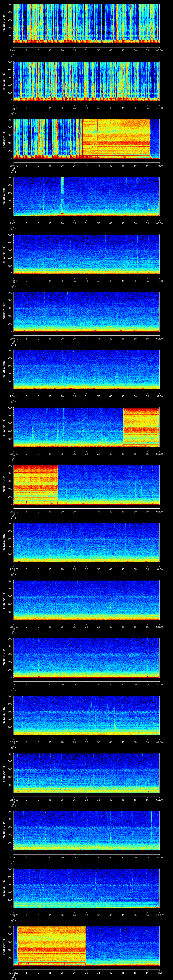Image resolution: width=173 pixels, height=980 pixels.
Task: Click the spectrogram panel starting at 9:44:00
Action: pyautogui.click(x=86, y=24)
